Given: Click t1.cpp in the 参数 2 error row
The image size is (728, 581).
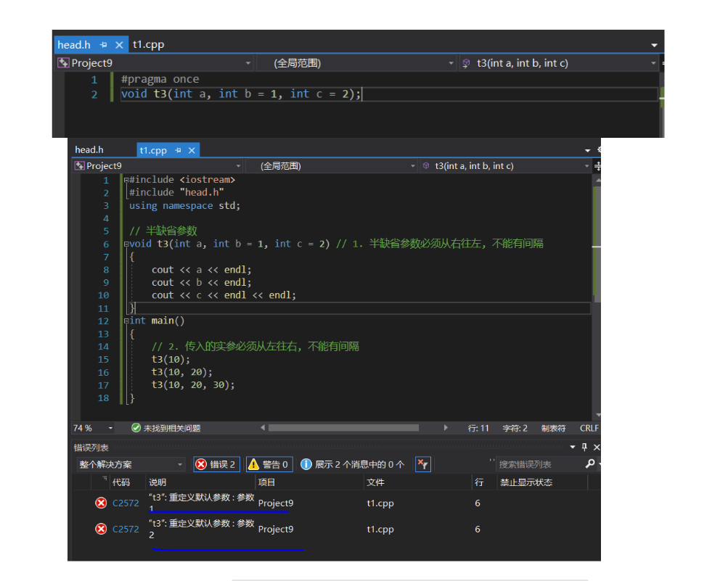Looking at the screenshot, I should (380, 529).
